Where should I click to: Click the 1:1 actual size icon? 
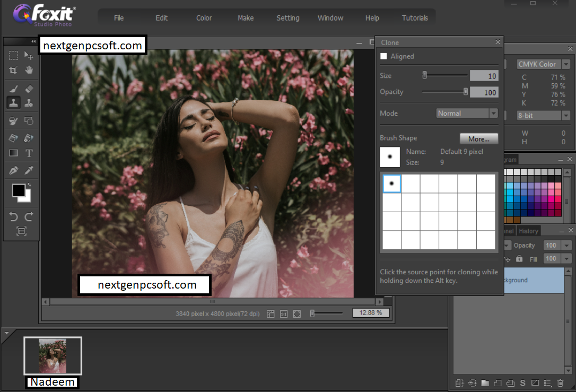click(284, 314)
